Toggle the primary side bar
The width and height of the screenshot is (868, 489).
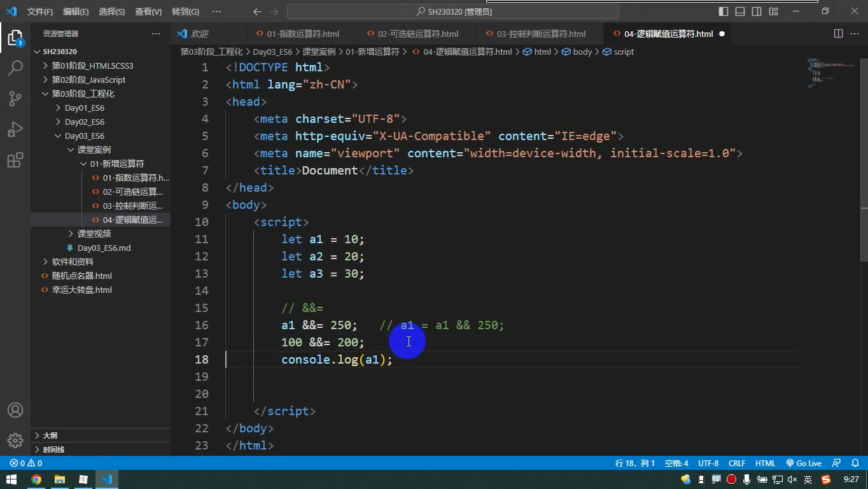tap(724, 11)
